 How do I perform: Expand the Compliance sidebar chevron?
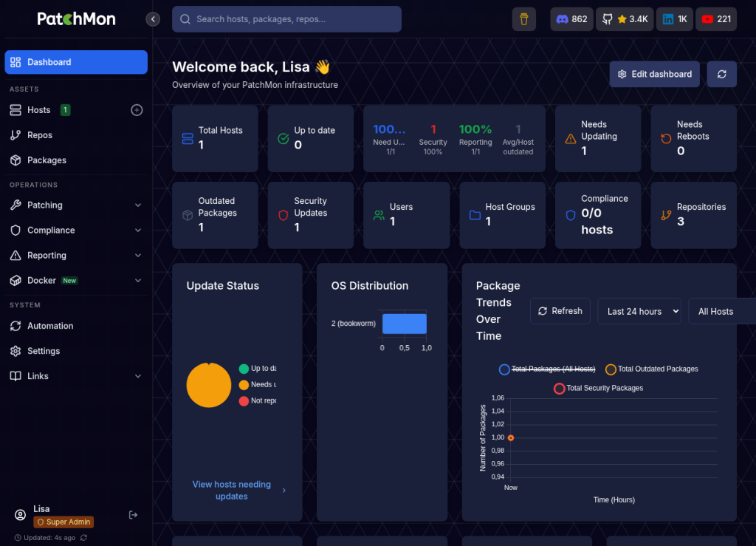[x=138, y=231]
